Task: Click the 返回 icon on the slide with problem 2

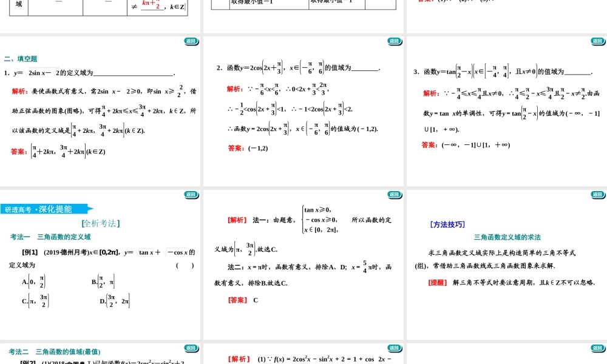Action: tap(395, 42)
